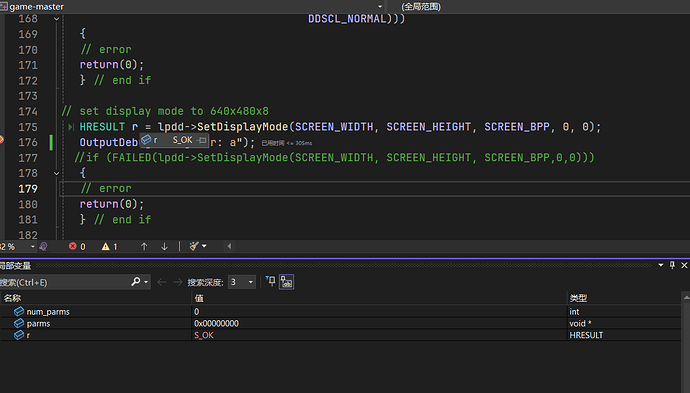Go to next issue with down arrow

pyautogui.click(x=164, y=246)
